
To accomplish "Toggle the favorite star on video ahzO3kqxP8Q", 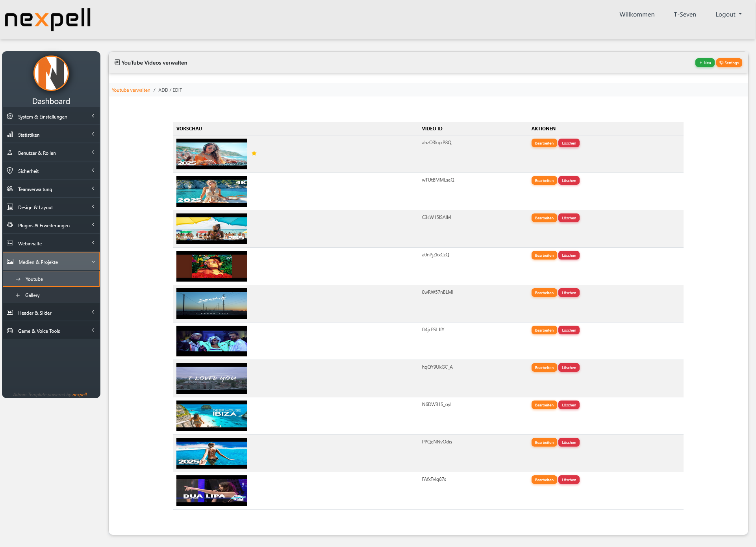I will click(x=254, y=153).
